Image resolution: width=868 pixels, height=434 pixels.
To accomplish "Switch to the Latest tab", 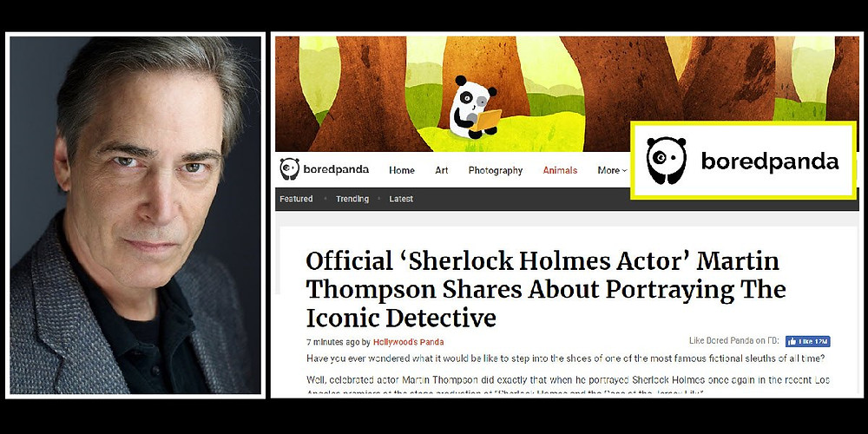I will point(401,199).
